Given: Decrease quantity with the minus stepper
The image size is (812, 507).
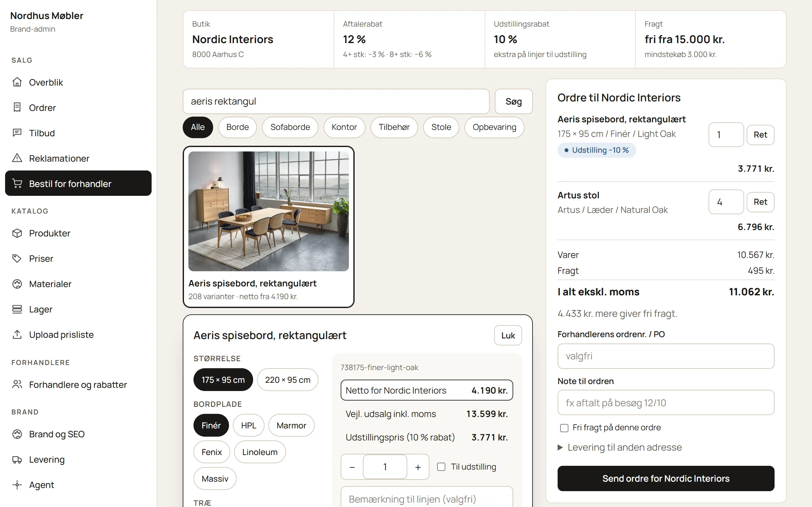Looking at the screenshot, I should click(352, 467).
